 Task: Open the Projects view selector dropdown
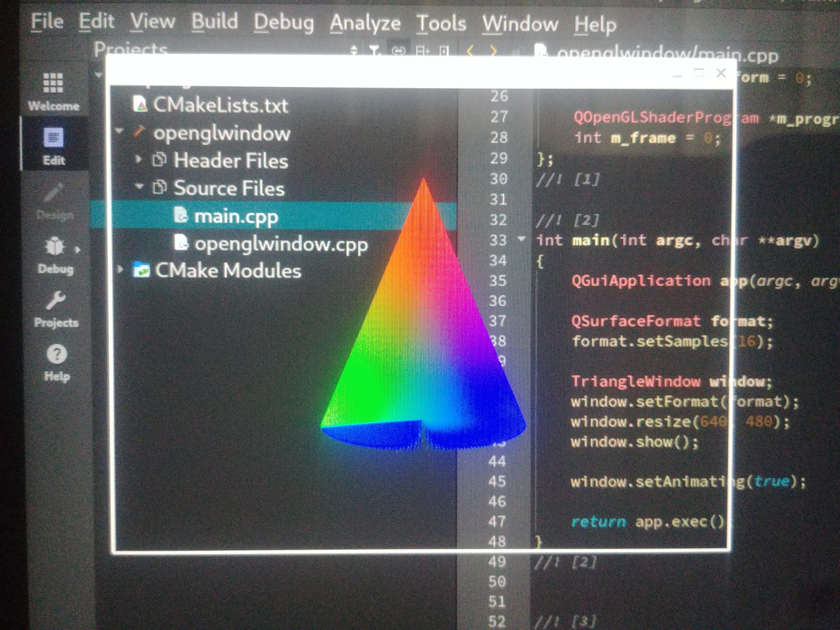[x=354, y=50]
